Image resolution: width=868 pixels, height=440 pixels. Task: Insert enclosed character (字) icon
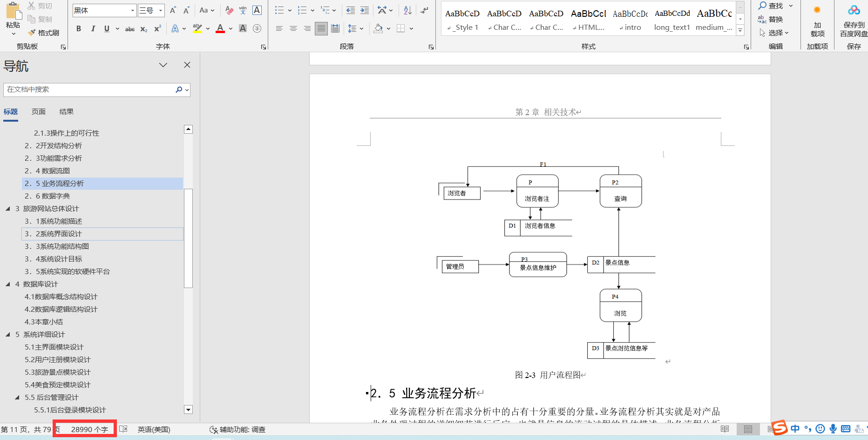pyautogui.click(x=257, y=28)
